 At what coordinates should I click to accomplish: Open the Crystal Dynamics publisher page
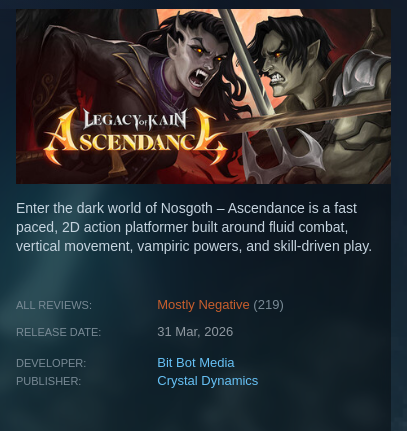(208, 381)
